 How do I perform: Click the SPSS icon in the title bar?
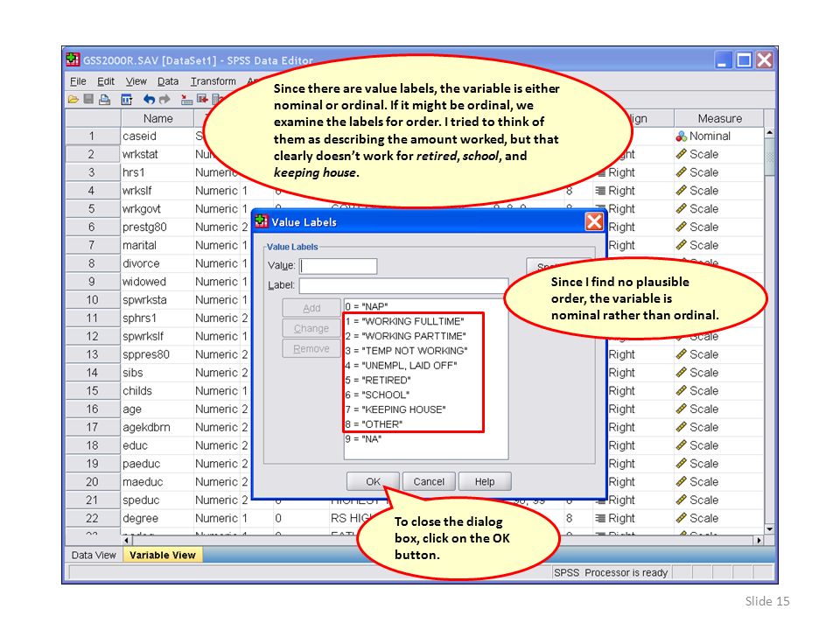(73, 59)
